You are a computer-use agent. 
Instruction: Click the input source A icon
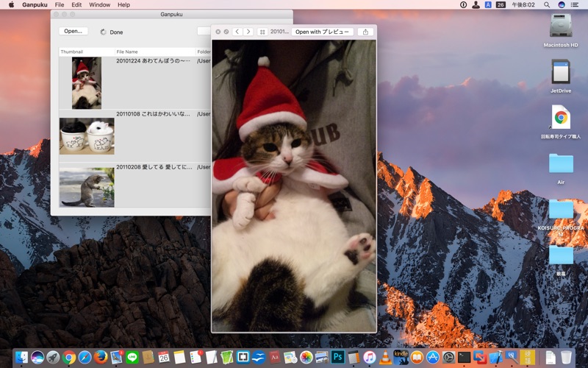[x=488, y=5]
